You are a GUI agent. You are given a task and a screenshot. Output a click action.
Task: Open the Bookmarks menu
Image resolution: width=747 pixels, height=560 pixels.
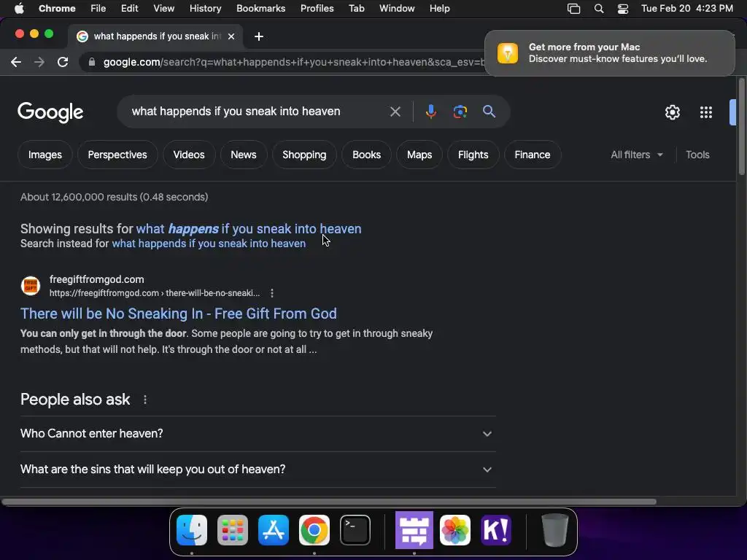click(x=260, y=9)
